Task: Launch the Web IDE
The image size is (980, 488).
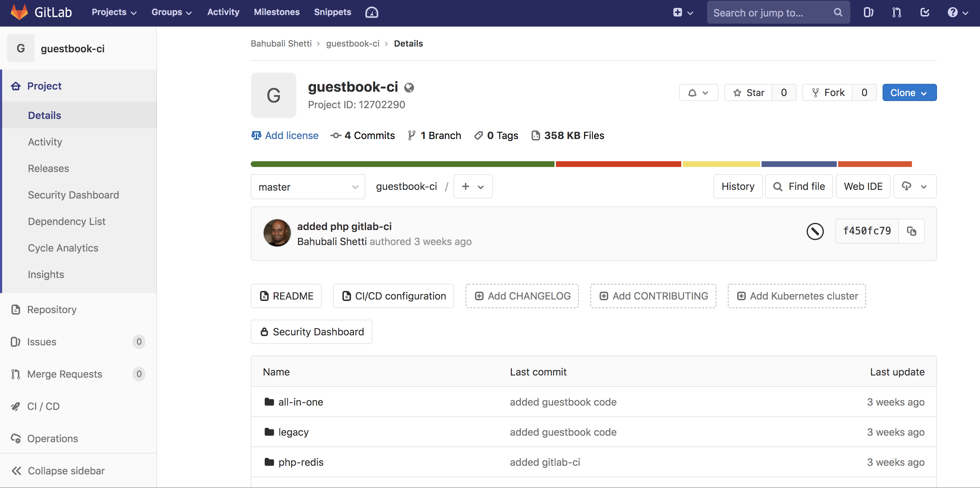Action: [x=863, y=187]
